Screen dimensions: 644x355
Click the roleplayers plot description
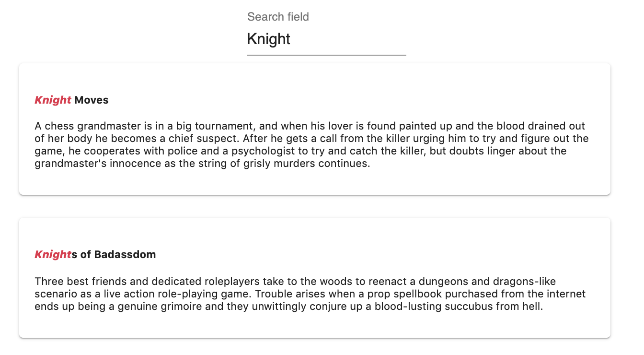[311, 293]
